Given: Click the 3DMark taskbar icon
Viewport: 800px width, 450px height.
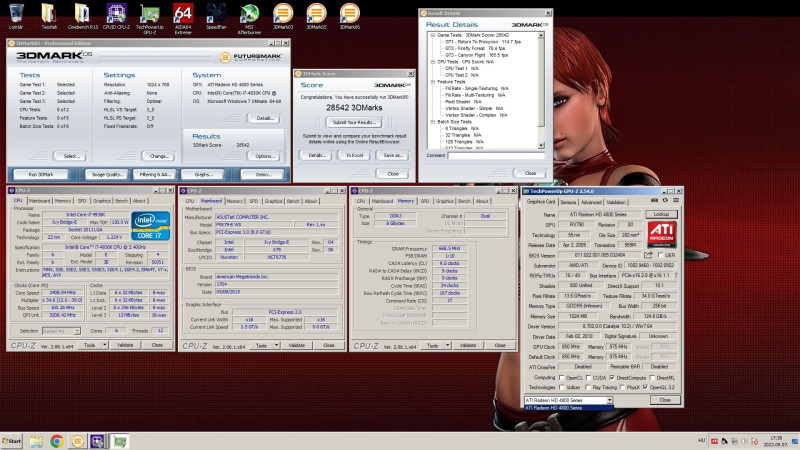Looking at the screenshot, I should click(78, 441).
